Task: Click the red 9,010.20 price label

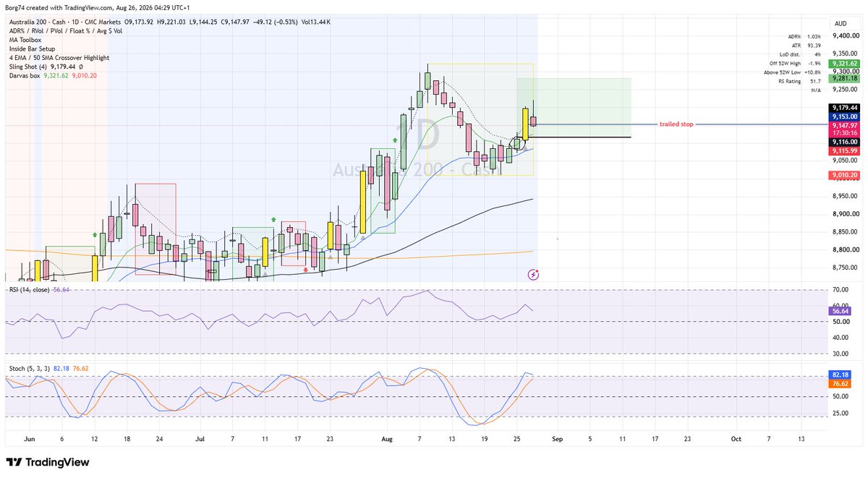Action: coord(844,175)
